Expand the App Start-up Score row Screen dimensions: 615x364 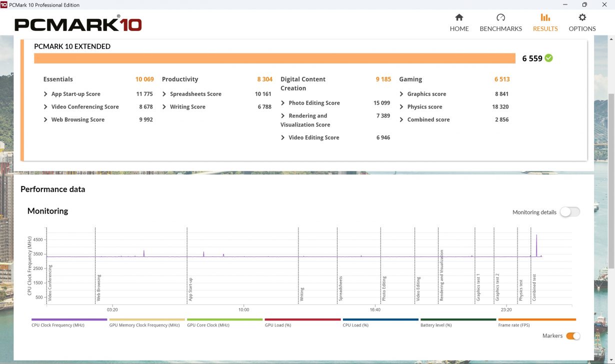[x=46, y=94]
